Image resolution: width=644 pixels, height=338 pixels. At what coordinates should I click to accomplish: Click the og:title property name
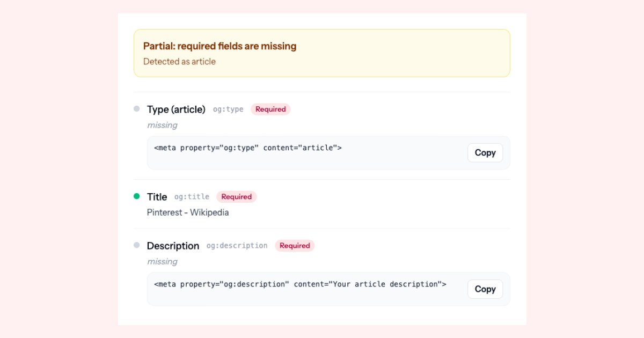point(192,197)
